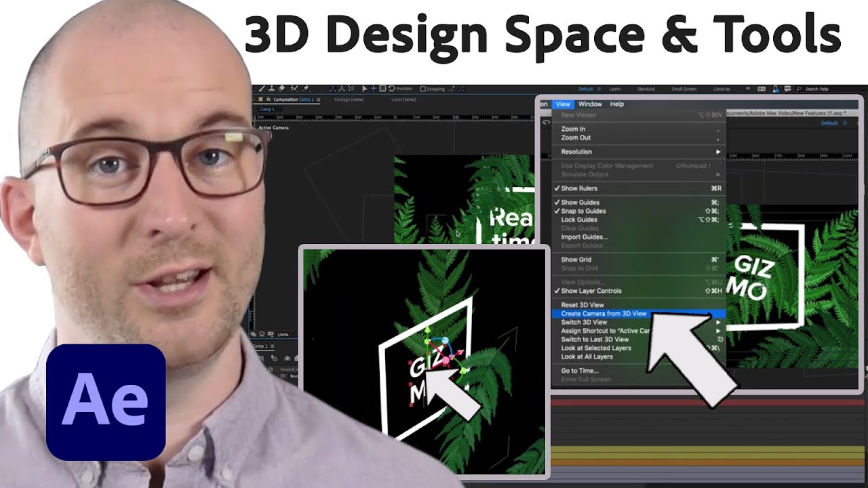Choose the Local Axis mode icon
The width and height of the screenshot is (868, 488).
click(332, 89)
